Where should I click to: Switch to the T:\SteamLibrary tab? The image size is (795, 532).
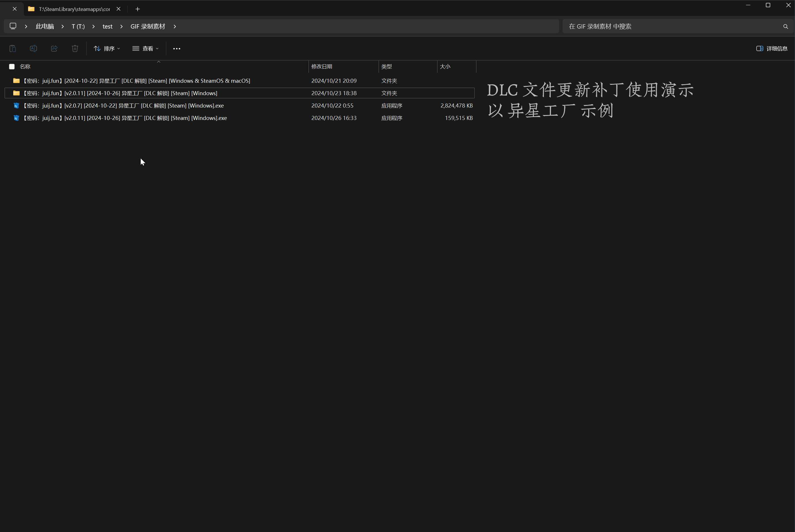(x=74, y=9)
